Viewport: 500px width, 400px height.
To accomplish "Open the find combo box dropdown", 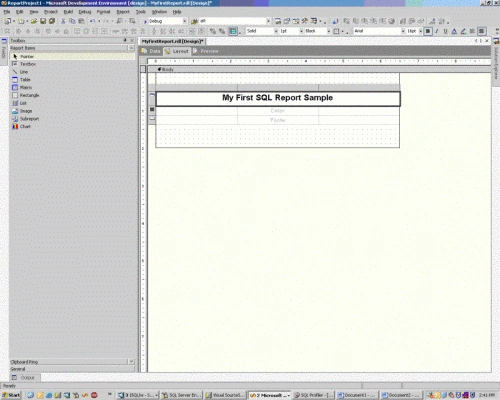I will 268,21.
